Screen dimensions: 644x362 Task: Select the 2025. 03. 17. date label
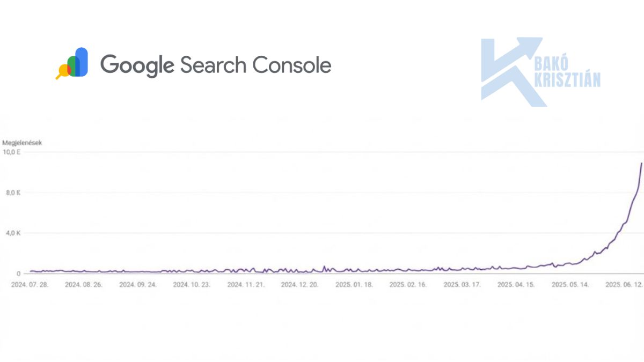coord(462,285)
